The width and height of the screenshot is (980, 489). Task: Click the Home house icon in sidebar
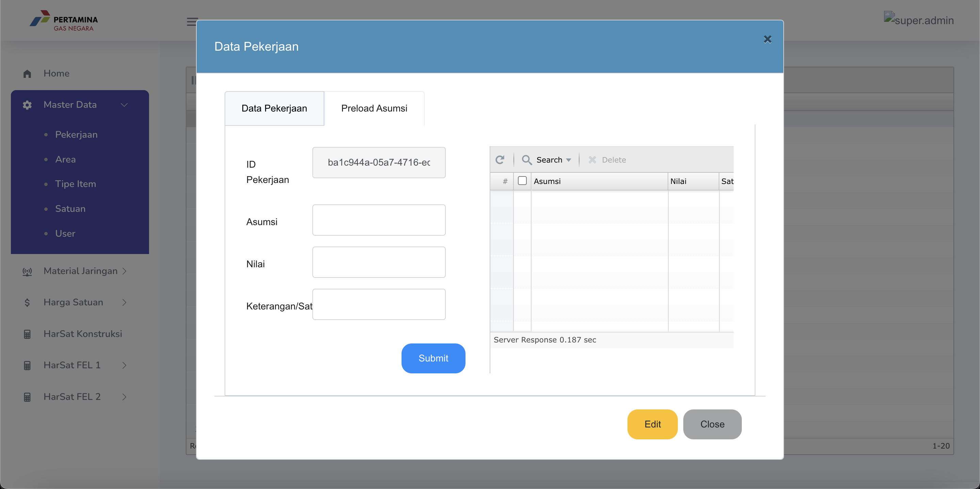click(27, 74)
